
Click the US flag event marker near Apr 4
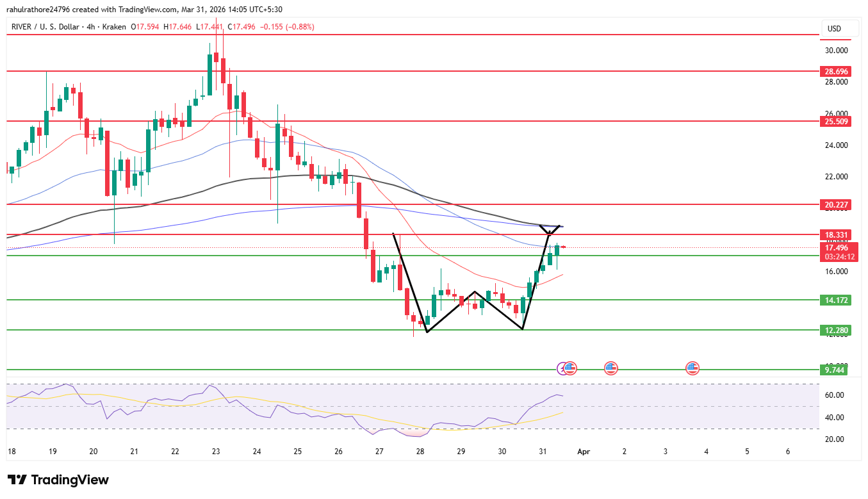click(692, 368)
